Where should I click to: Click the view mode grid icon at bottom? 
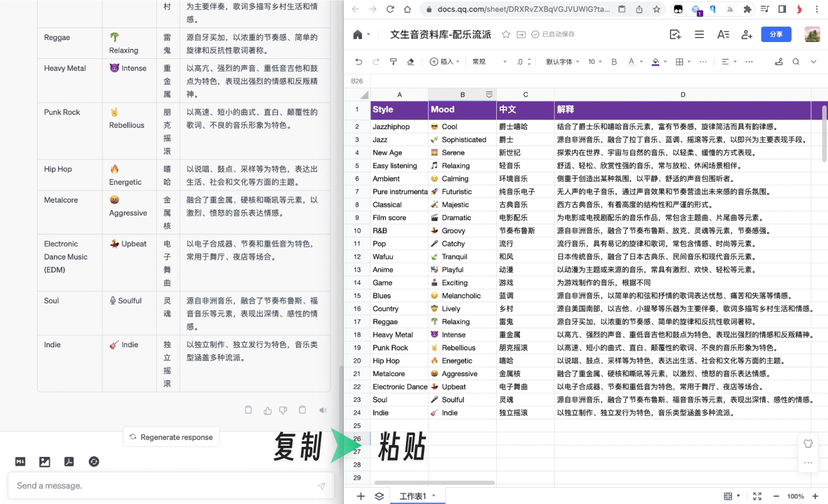[x=728, y=496]
